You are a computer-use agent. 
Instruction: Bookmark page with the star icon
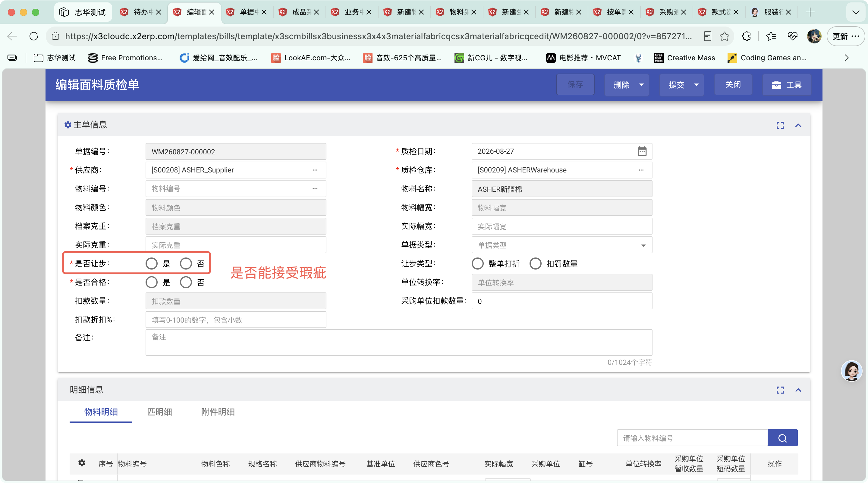coord(724,36)
